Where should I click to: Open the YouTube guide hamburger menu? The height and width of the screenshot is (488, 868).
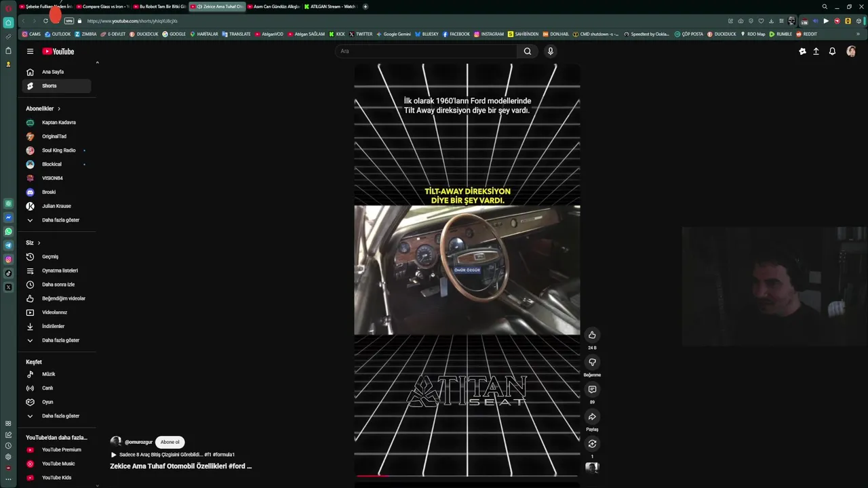point(30,52)
